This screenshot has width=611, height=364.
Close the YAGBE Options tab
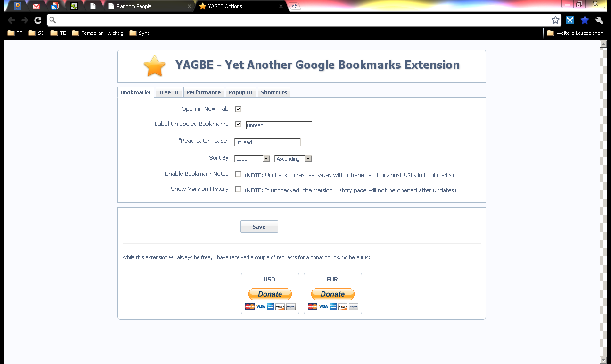point(281,6)
